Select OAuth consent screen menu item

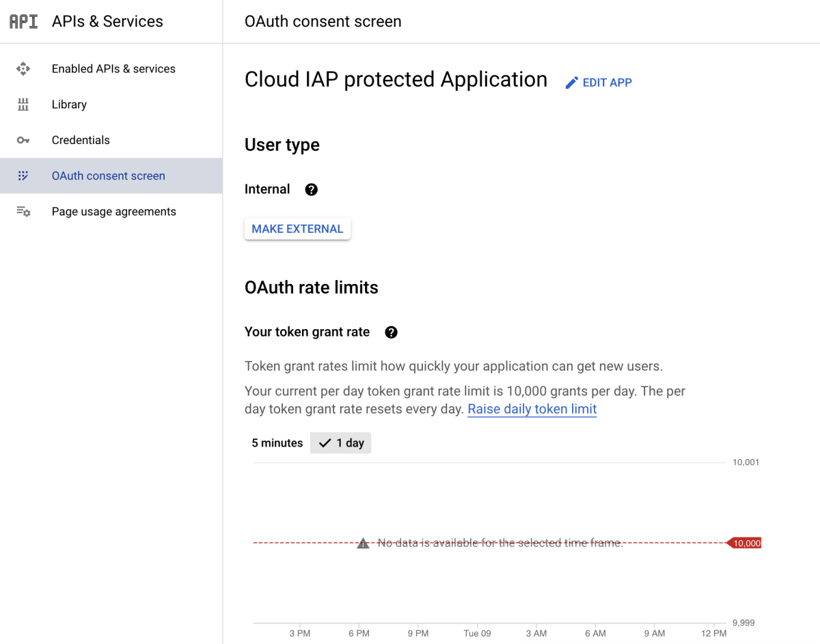click(111, 176)
